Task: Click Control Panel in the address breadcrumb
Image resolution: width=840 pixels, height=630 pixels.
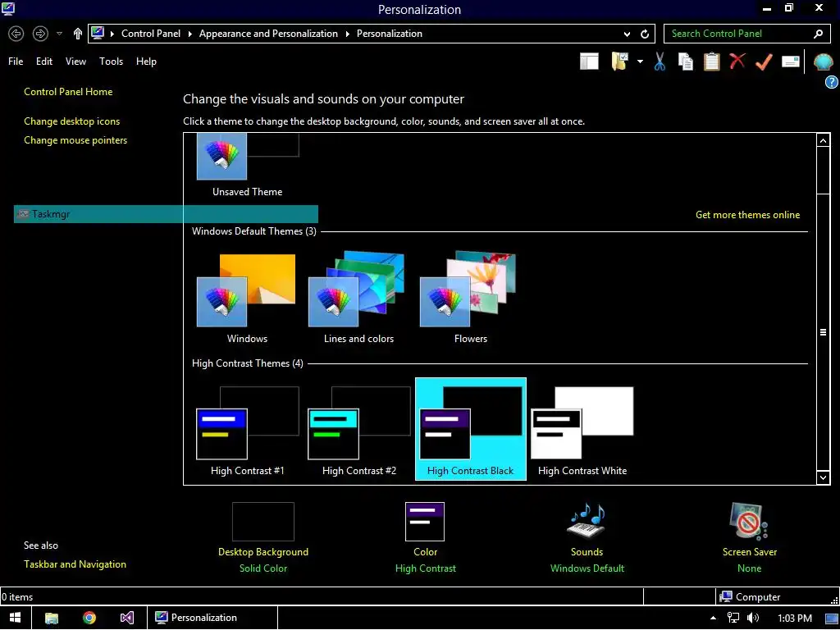Action: pyautogui.click(x=151, y=34)
